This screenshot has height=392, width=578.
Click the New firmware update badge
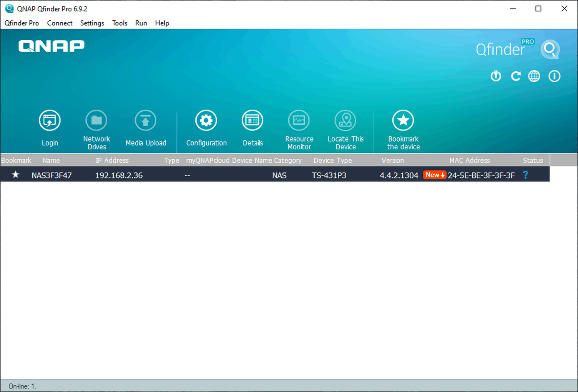pyautogui.click(x=435, y=175)
